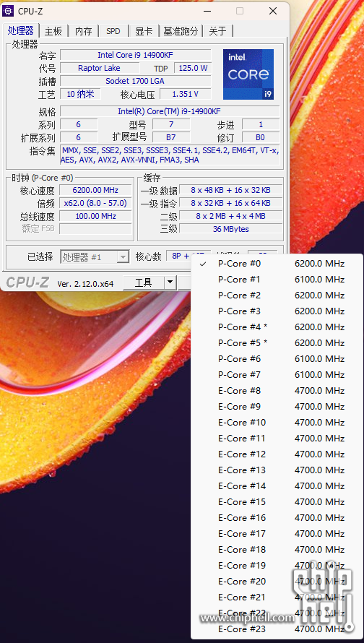
Task: Switch to the 显卡 (Graphics) tab
Action: click(x=144, y=31)
